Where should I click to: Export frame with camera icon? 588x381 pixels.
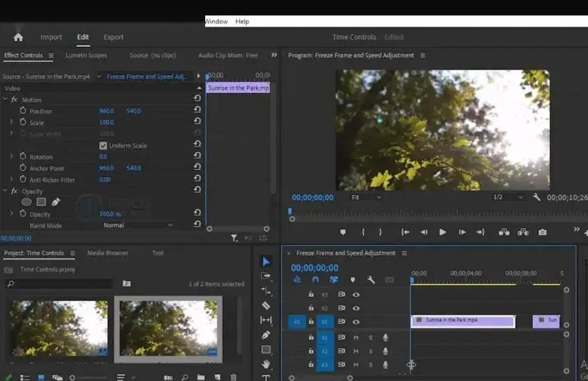[x=543, y=232]
